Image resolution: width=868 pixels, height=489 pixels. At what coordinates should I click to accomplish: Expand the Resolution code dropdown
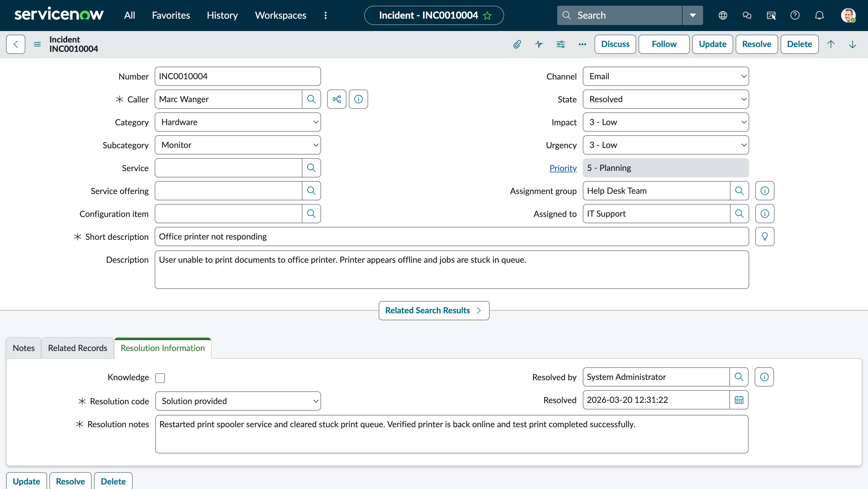pyautogui.click(x=238, y=401)
